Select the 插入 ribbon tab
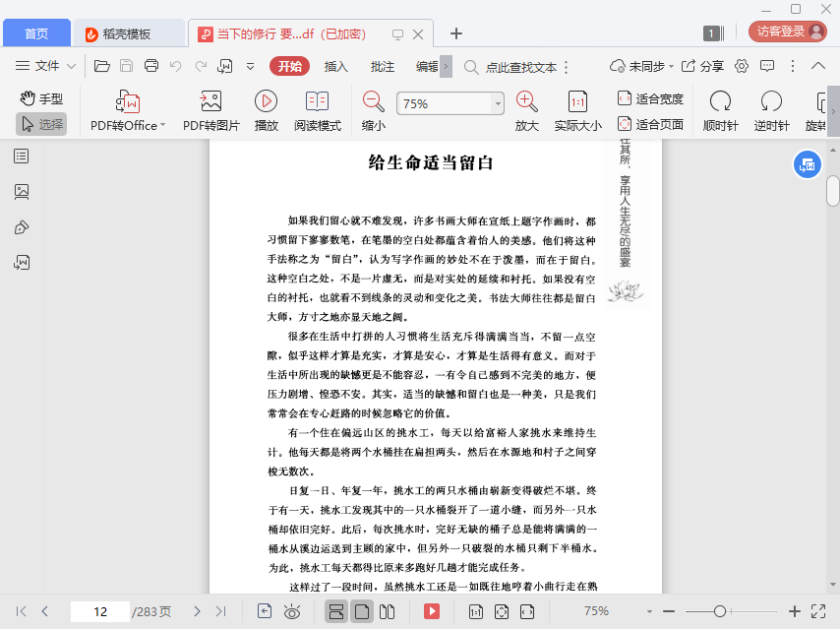The height and width of the screenshot is (629, 840). pos(335,67)
